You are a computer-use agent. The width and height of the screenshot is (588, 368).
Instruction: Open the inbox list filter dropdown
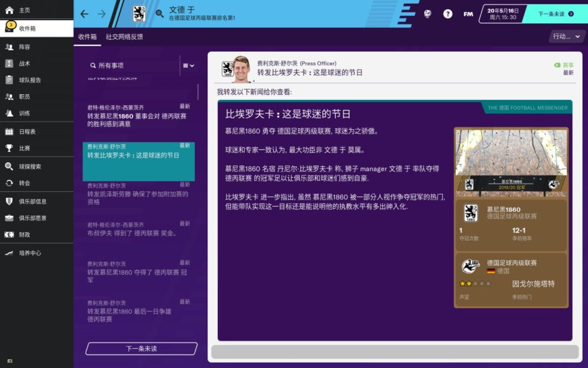tap(188, 65)
